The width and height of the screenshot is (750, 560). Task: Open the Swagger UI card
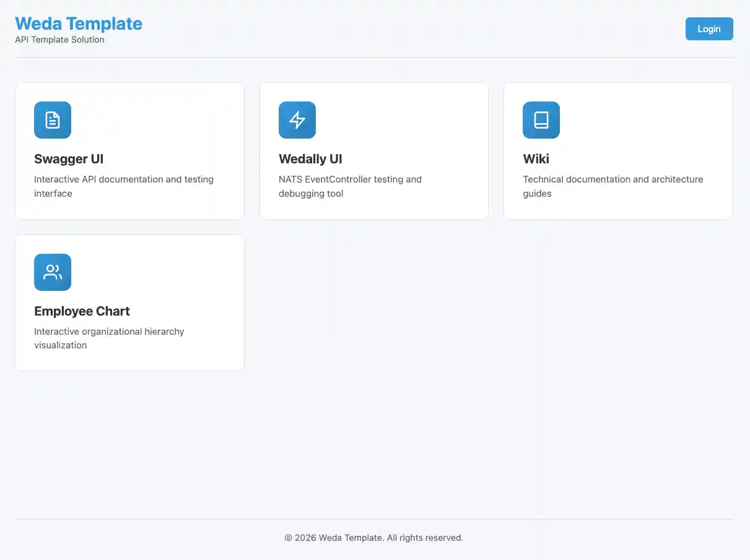point(129,150)
